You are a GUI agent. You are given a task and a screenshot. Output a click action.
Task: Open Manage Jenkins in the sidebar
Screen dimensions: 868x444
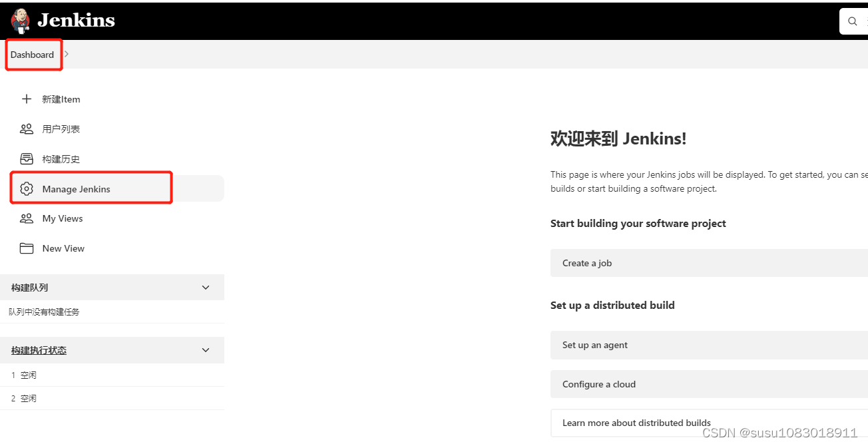77,189
